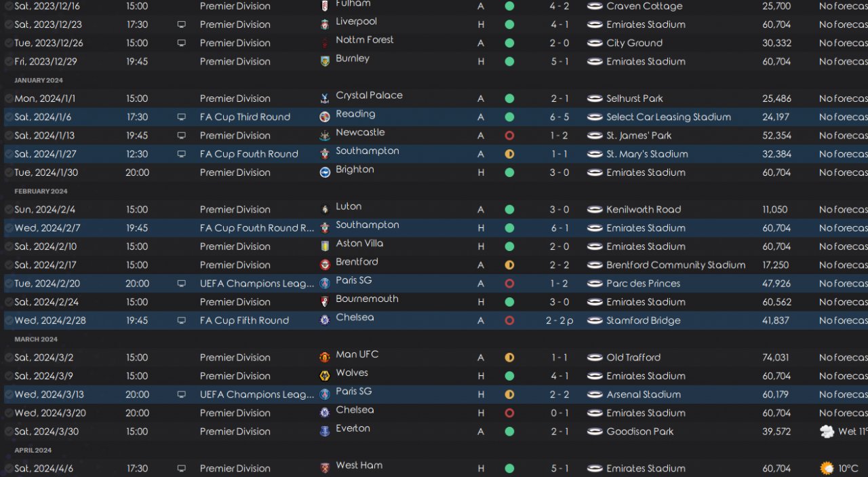Screen dimensions: 868x477
Task: Open the FA Cup Fifth Round competition link
Action: click(x=244, y=320)
